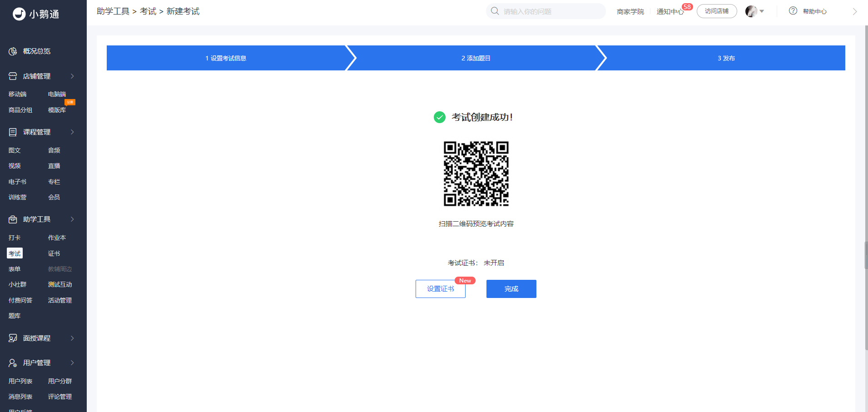Collapse the 课程管理 section arrow
This screenshot has width=868, height=412.
coord(72,132)
